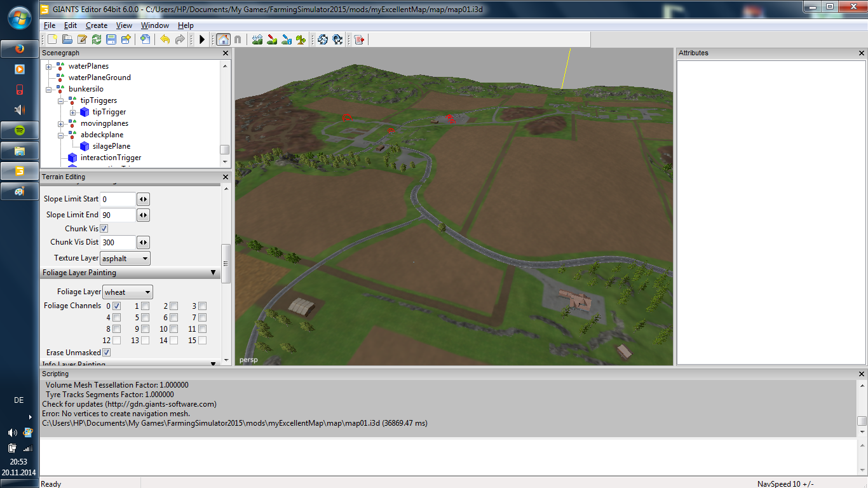Click the blue cube icon beside interactionTrigger
The image size is (868, 488).
pyautogui.click(x=72, y=158)
